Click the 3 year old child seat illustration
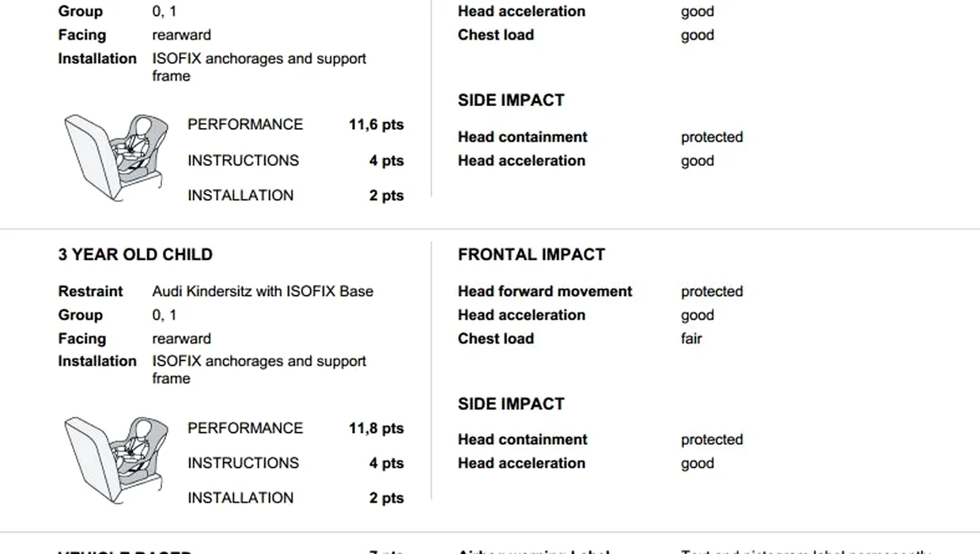980x554 pixels. point(116,461)
